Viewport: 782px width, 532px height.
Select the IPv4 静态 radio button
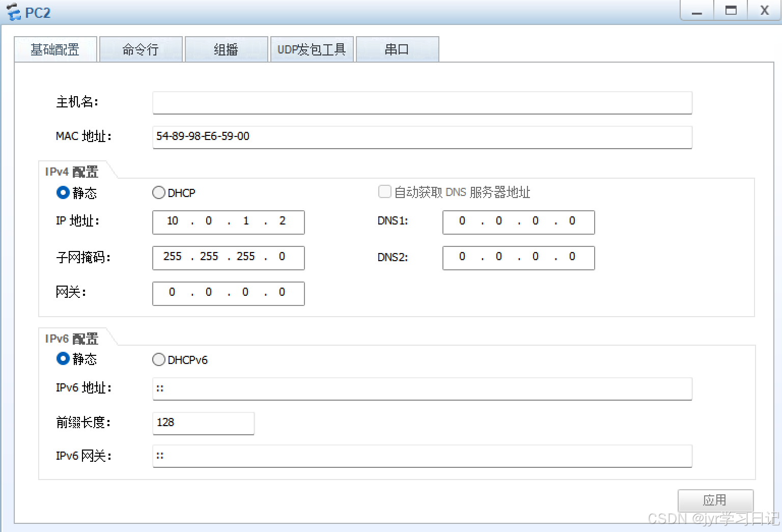point(63,192)
